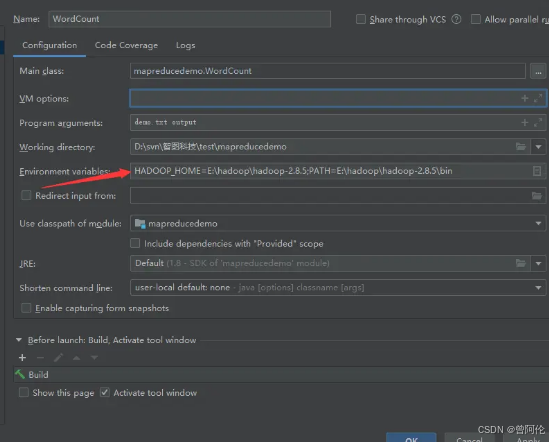Click into the Name field showing WordCount
The height and width of the screenshot is (442, 549).
[x=189, y=19]
